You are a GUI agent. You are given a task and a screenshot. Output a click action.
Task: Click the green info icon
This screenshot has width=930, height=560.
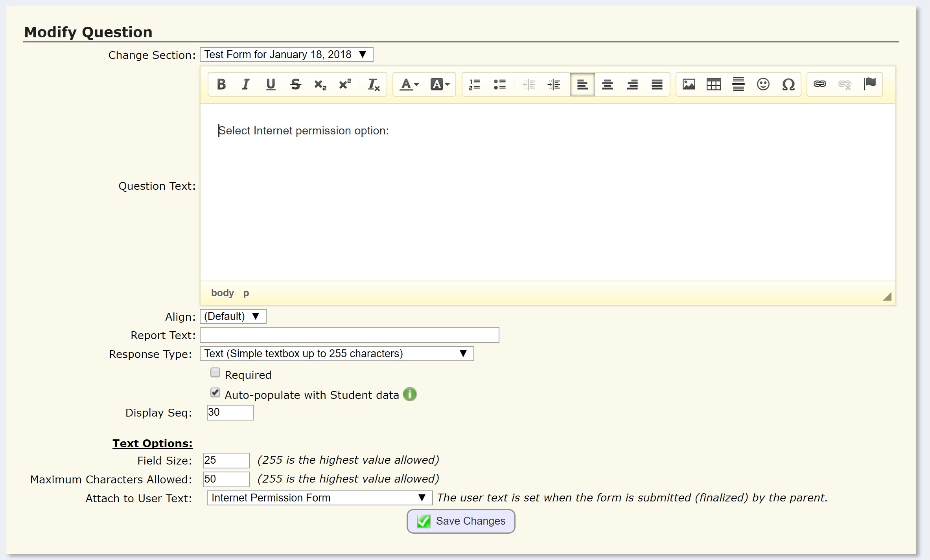coord(410,394)
